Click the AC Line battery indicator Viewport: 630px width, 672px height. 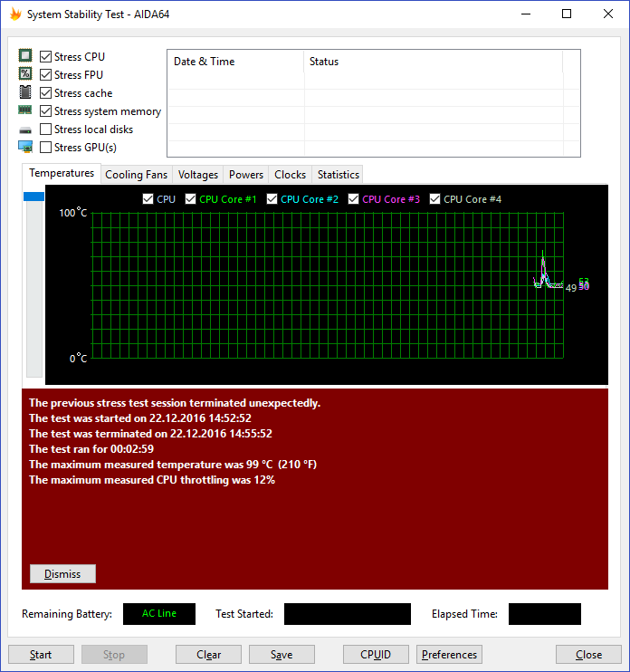pos(159,614)
